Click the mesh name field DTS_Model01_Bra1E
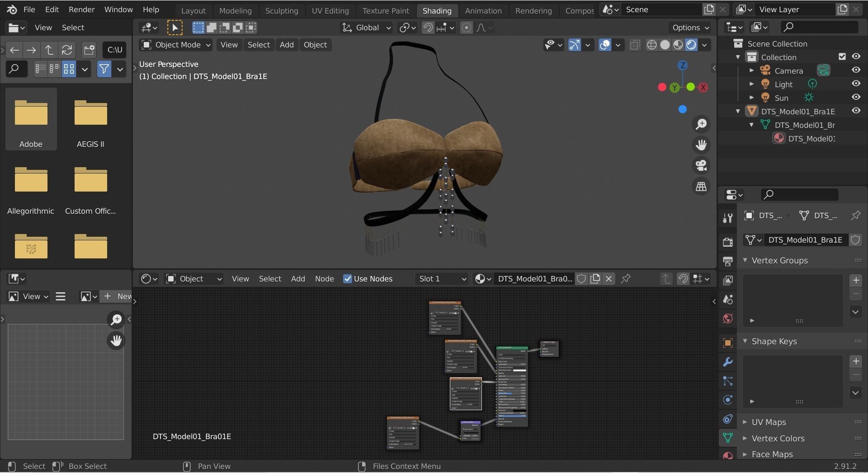This screenshot has height=473, width=868. pos(805,240)
